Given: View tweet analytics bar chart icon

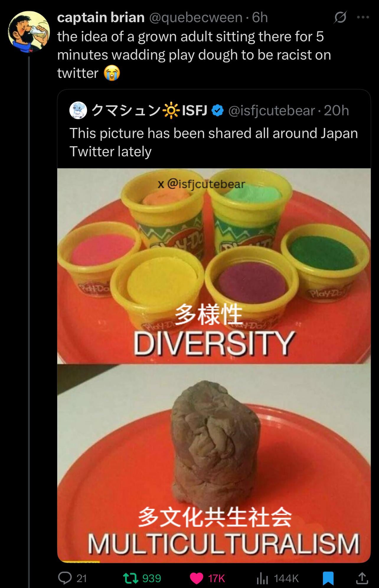Looking at the screenshot, I should click(x=262, y=578).
